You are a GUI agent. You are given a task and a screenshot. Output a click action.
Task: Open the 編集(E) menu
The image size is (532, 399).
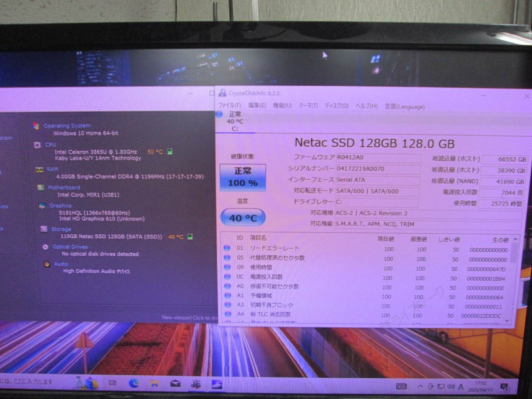tap(257, 105)
